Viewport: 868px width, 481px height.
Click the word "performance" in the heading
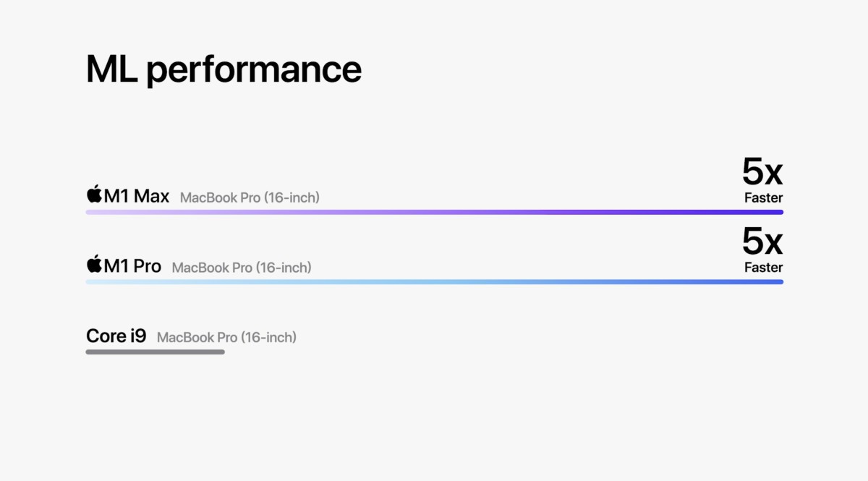(x=254, y=71)
